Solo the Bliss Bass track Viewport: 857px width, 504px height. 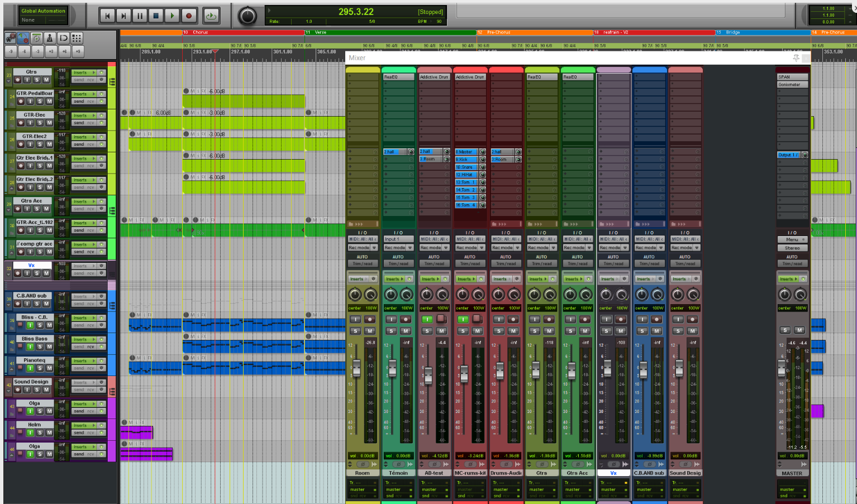coord(40,347)
